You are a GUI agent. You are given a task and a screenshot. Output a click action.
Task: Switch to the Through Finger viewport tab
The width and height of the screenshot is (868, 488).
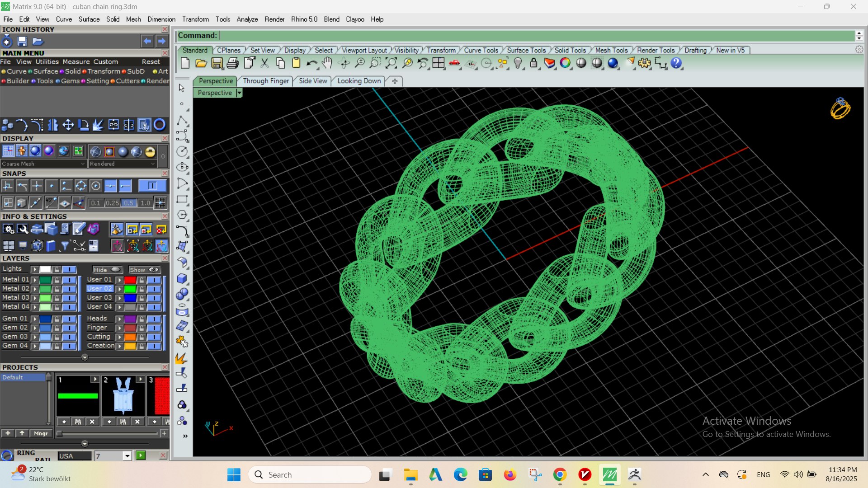pyautogui.click(x=266, y=81)
